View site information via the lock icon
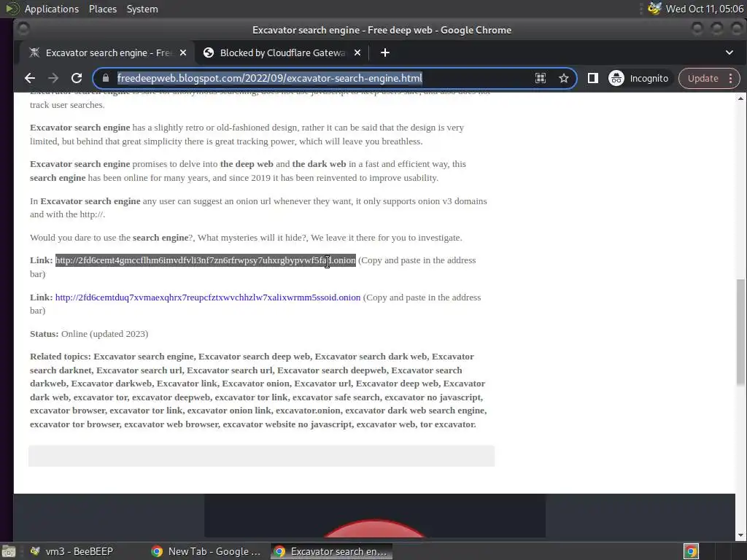 [106, 78]
